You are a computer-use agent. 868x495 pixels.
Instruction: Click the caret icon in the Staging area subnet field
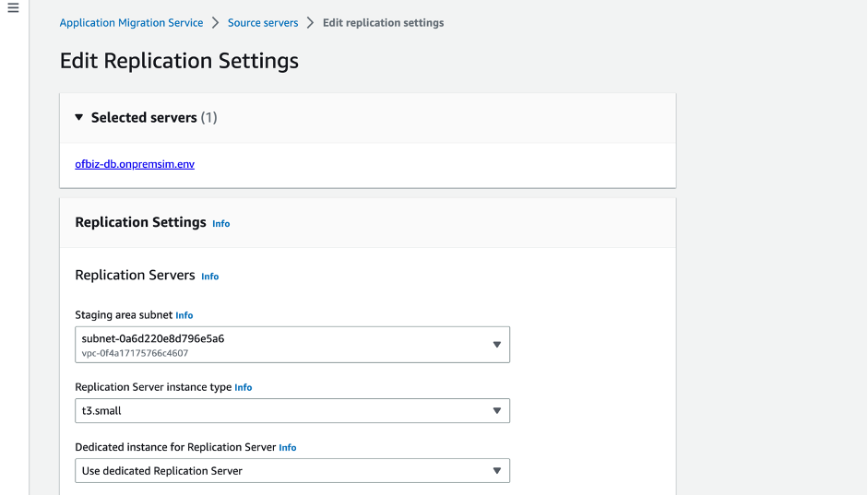[496, 345]
